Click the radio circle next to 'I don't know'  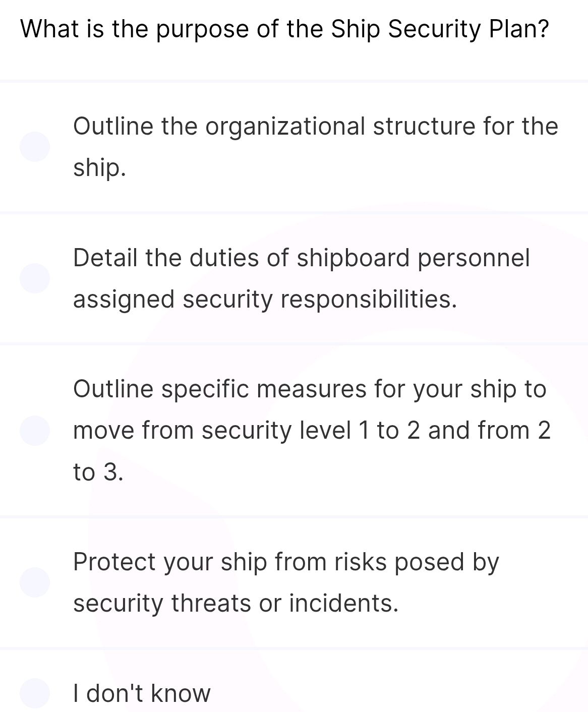35,693
